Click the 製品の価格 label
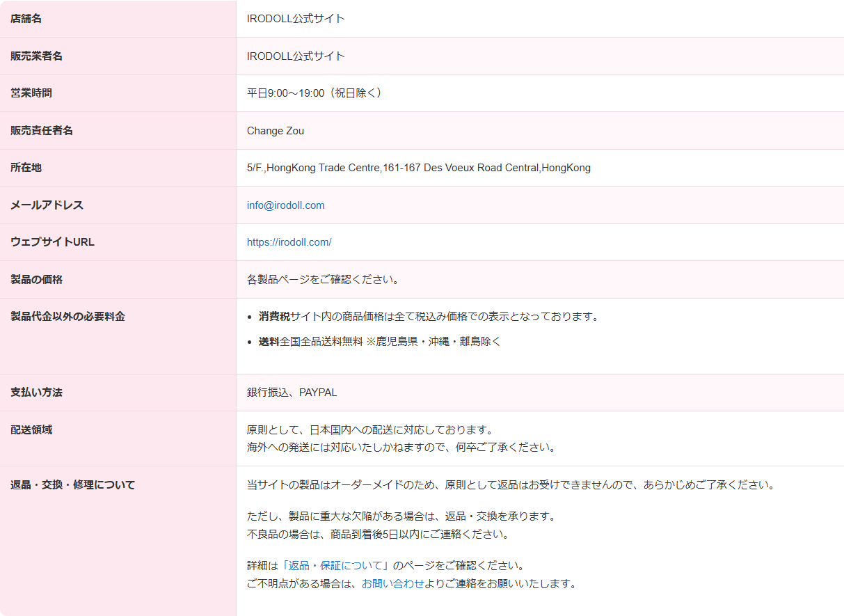The width and height of the screenshot is (844, 616). click(x=37, y=279)
